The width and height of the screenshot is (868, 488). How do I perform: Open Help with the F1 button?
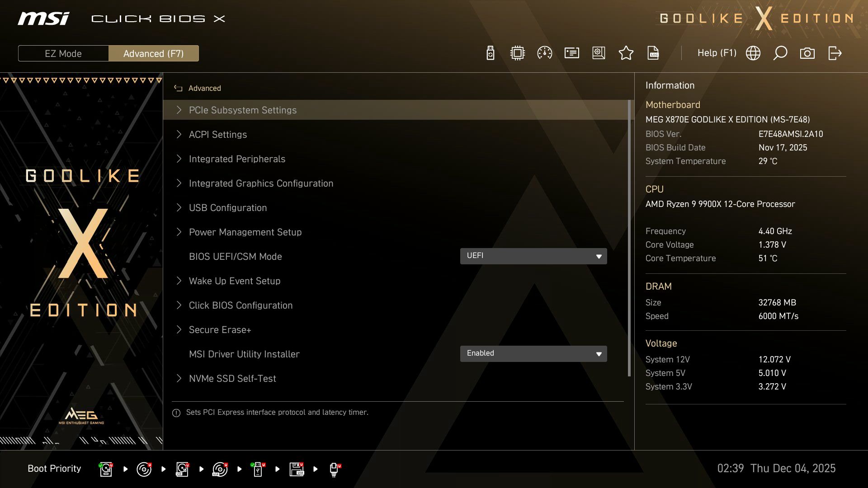point(717,53)
